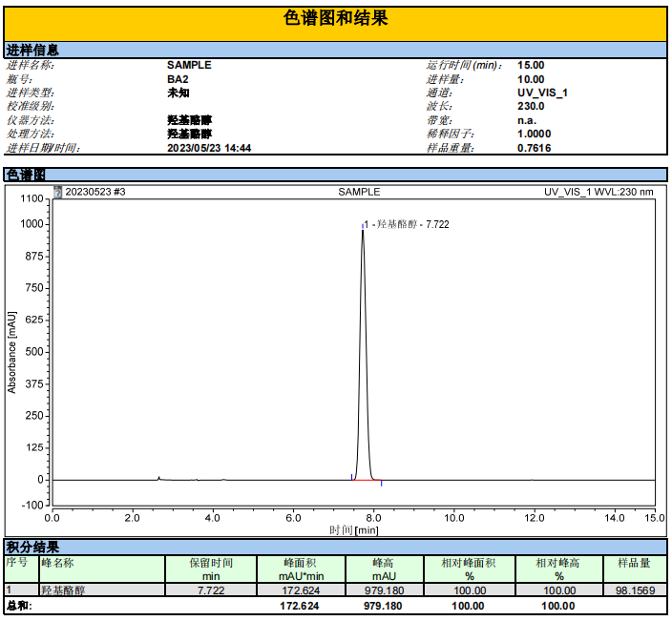
Task: Click the 色谱图和结果 title banner
Action: click(x=336, y=19)
